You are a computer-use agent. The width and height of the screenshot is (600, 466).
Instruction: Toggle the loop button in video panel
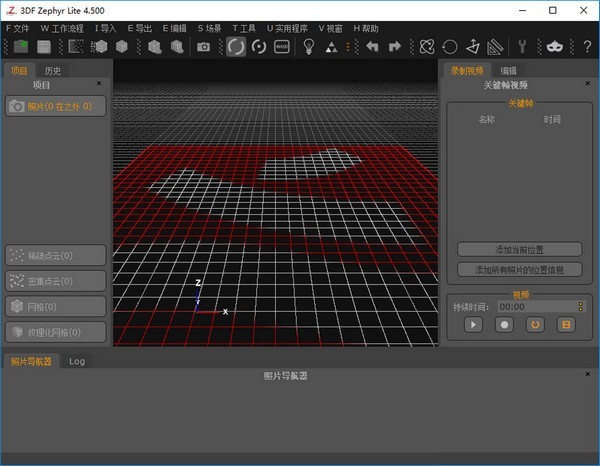coord(535,324)
